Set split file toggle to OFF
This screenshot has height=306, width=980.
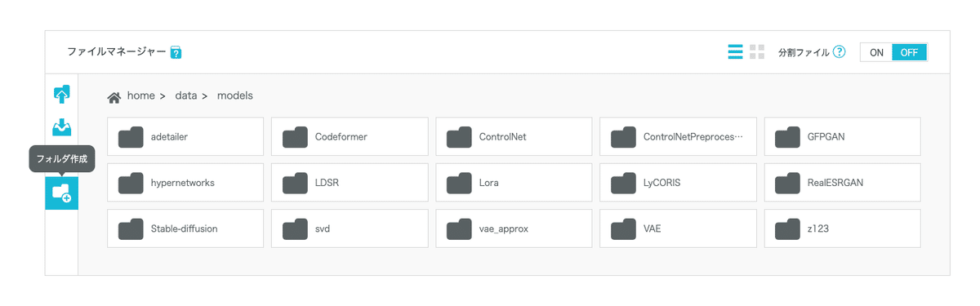(909, 52)
